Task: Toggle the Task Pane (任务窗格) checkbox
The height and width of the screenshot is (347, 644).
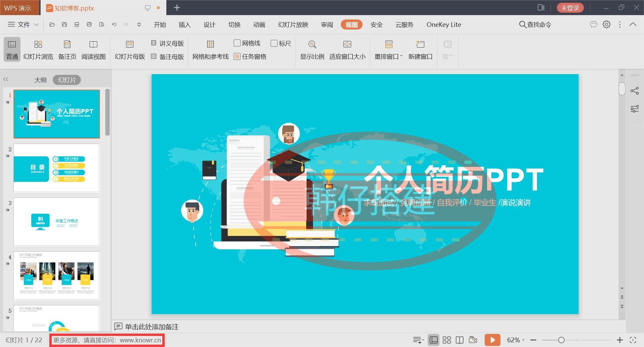Action: pos(237,56)
